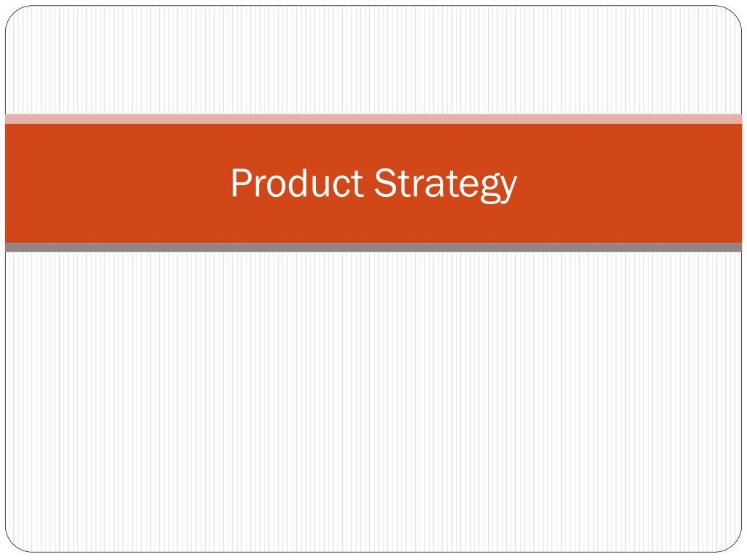Click the light pink stripe above the banner

coord(373,119)
